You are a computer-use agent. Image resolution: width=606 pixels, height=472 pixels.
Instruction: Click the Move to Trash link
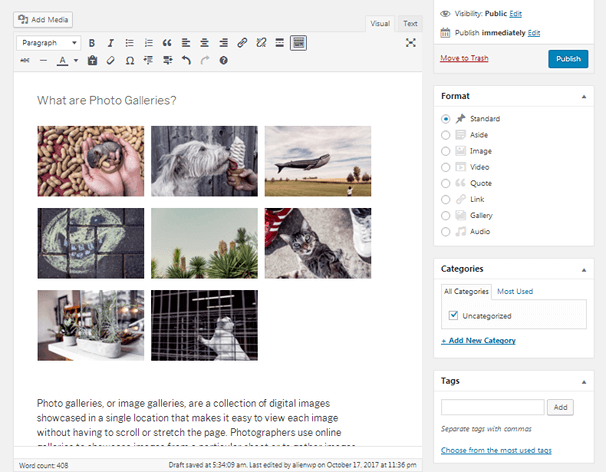464,59
